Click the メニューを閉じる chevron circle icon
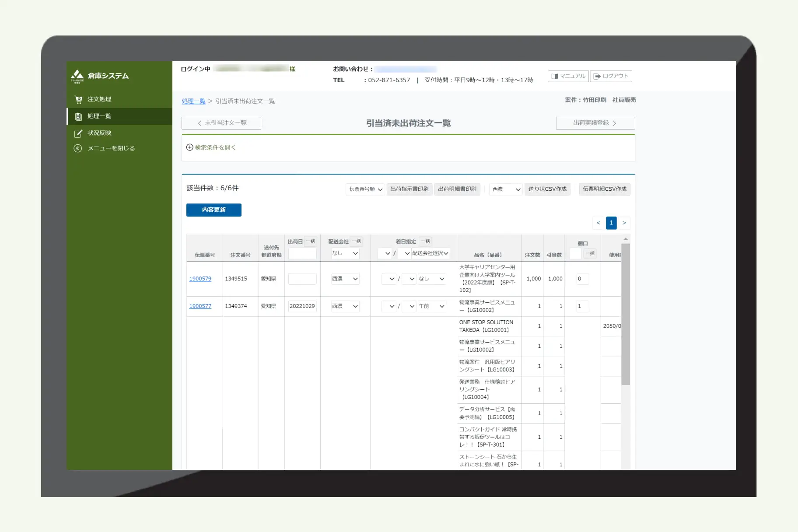 coord(78,148)
